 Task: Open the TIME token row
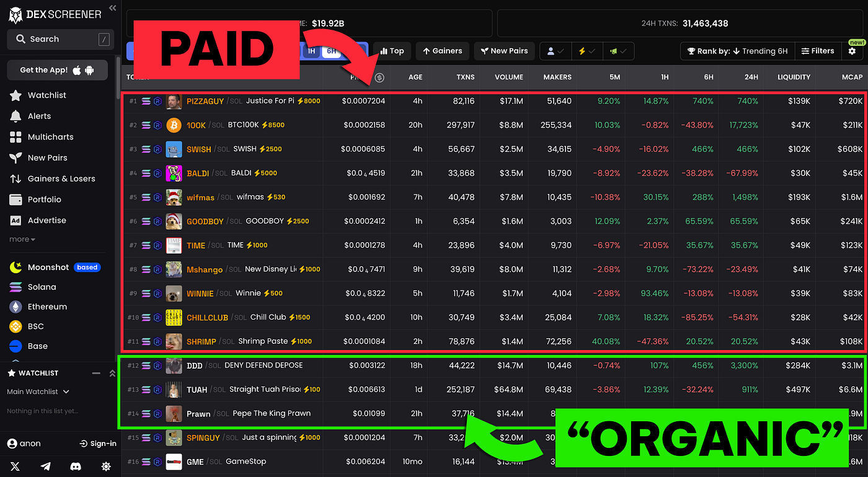(x=494, y=245)
